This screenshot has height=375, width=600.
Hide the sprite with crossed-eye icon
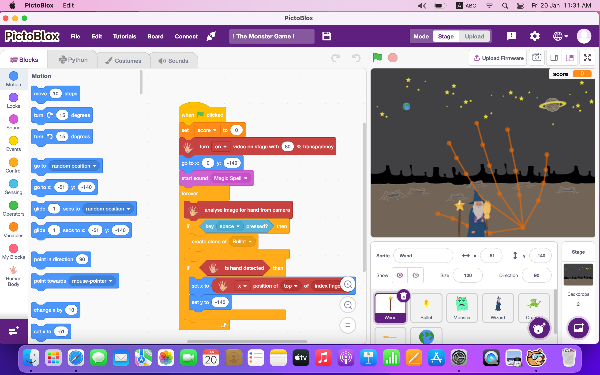(416, 275)
